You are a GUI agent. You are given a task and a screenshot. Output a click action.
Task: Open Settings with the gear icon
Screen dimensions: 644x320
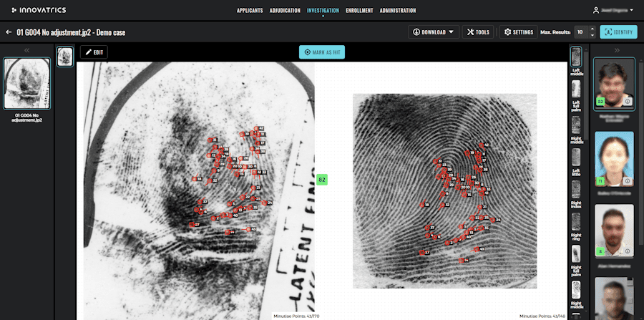[518, 32]
